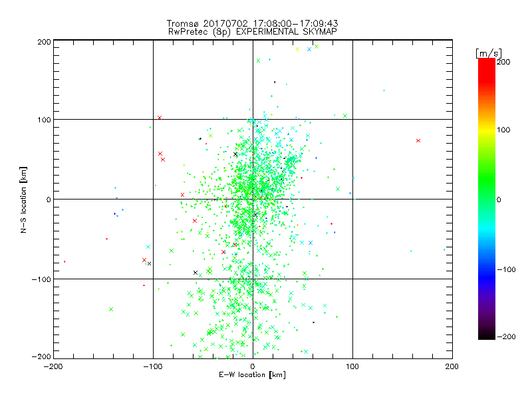Click the y-axis tick label '-100'
Image resolution: width=532 pixels, height=399 pixels.
pos(41,279)
